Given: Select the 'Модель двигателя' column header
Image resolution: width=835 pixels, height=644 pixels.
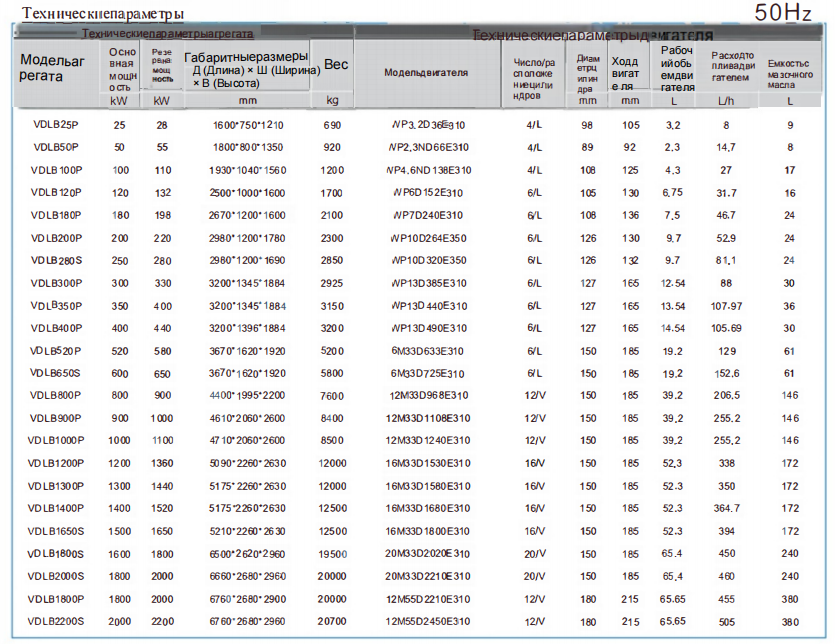Looking at the screenshot, I should (426, 73).
